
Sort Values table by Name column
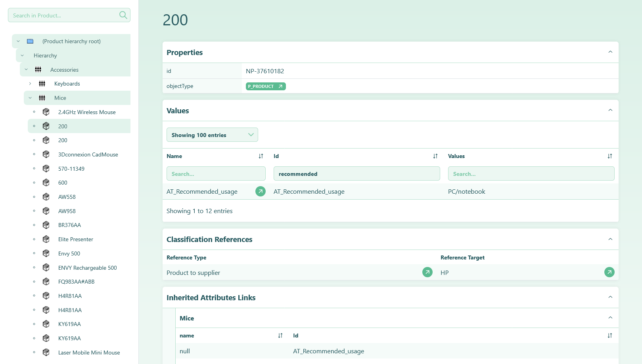[x=261, y=156]
